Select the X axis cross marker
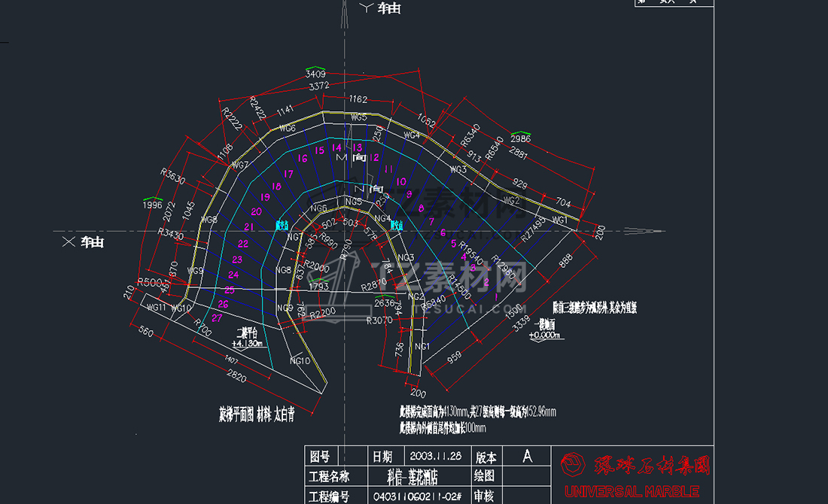This screenshot has height=504, width=828. 68,241
